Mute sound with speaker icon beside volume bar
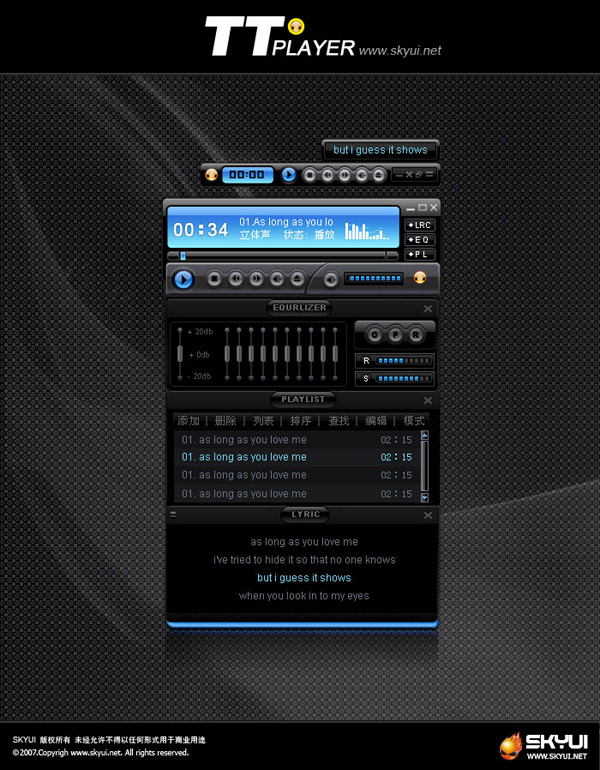 pos(331,279)
